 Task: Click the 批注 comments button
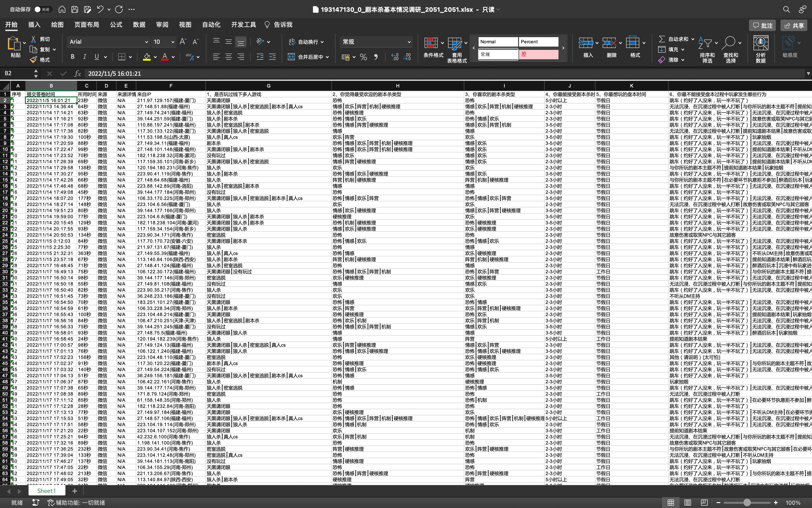tap(762, 26)
